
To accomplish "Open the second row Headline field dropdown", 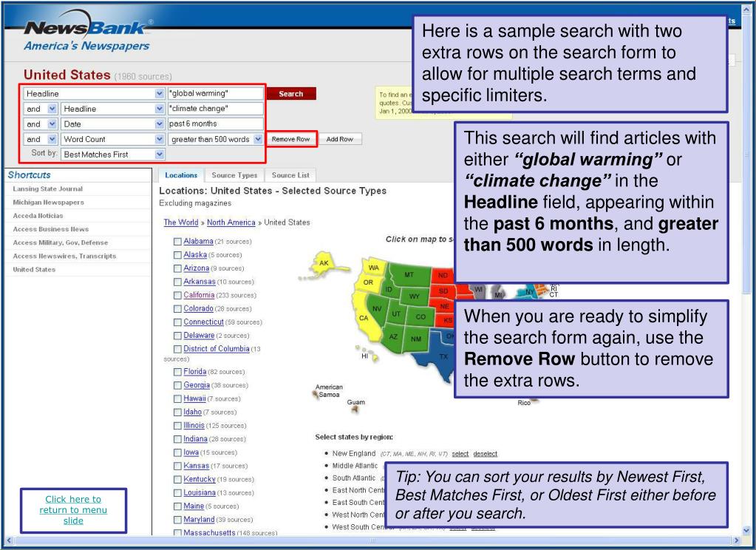I will tap(160, 109).
